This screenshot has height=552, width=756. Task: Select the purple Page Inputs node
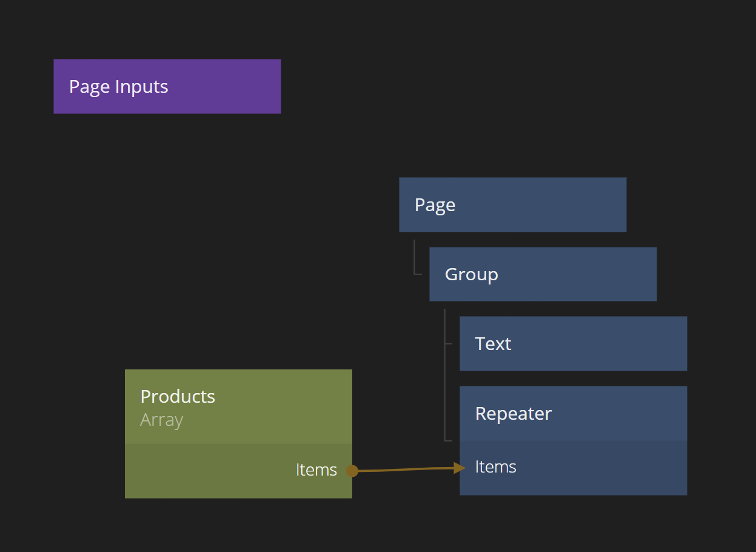coord(167,86)
